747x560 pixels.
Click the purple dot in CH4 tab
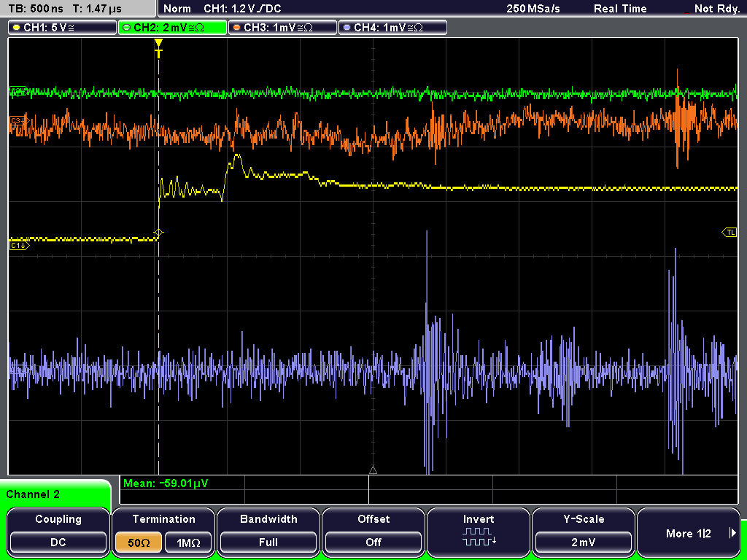point(347,28)
